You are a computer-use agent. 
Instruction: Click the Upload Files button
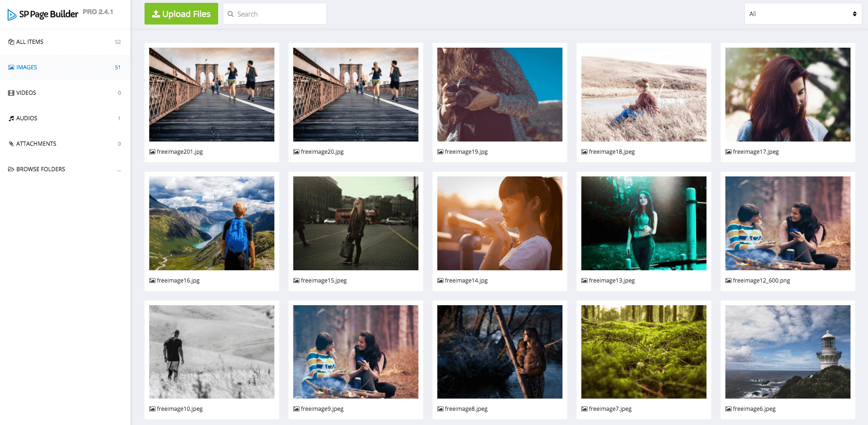pos(181,14)
